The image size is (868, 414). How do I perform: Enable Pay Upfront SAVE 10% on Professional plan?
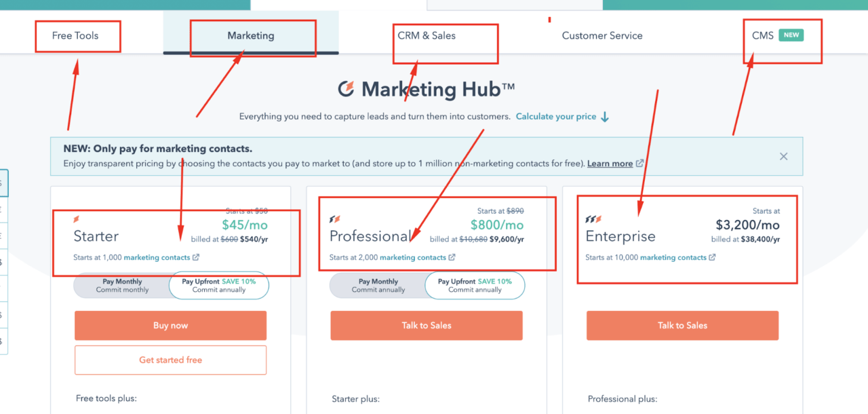tap(475, 285)
